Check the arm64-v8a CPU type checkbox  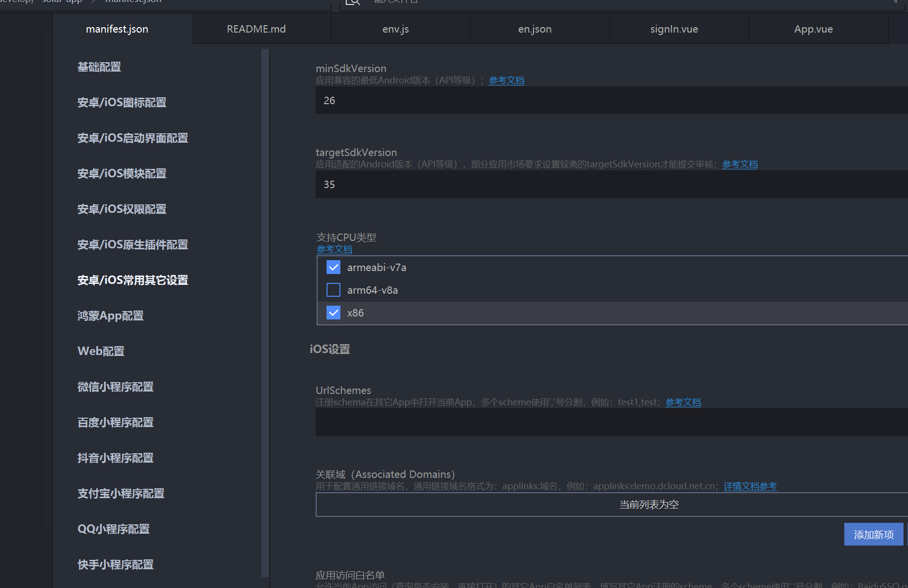333,290
